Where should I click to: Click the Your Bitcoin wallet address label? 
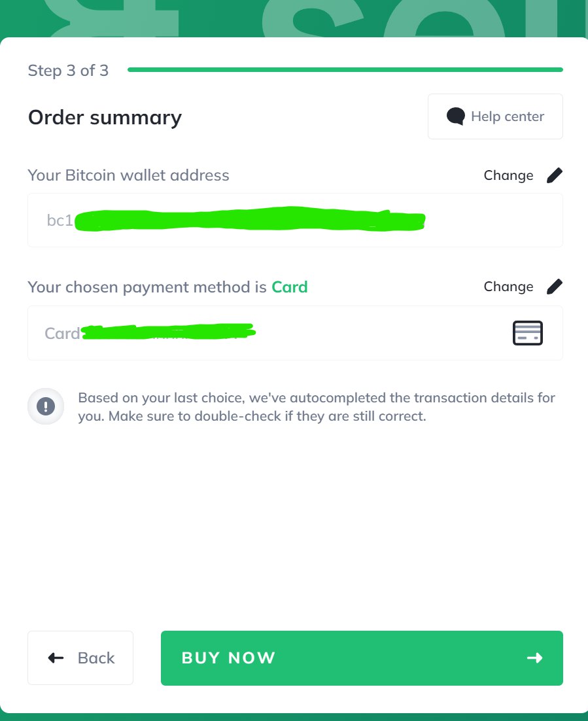(x=128, y=175)
